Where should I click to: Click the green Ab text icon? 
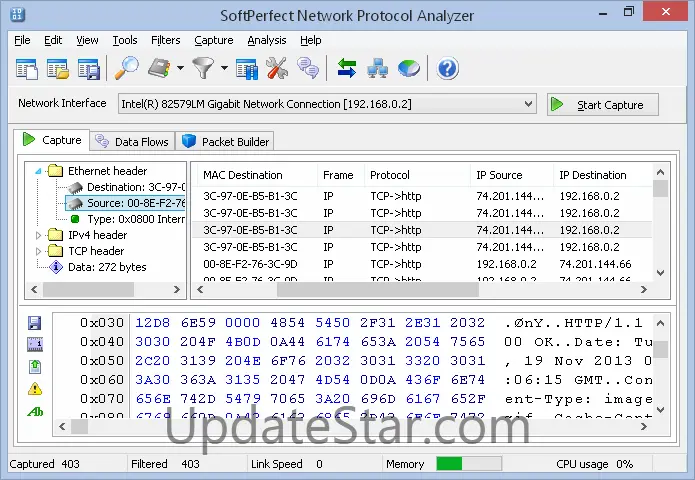35,412
